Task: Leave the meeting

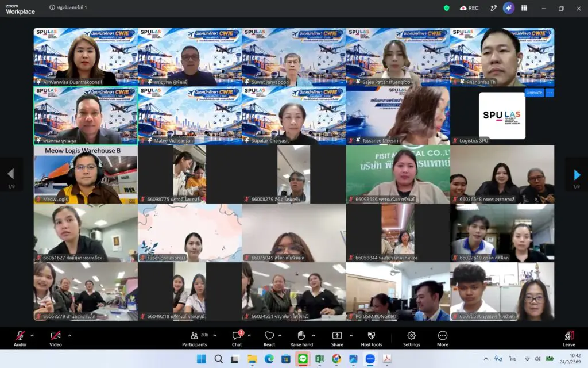Action: (x=569, y=339)
